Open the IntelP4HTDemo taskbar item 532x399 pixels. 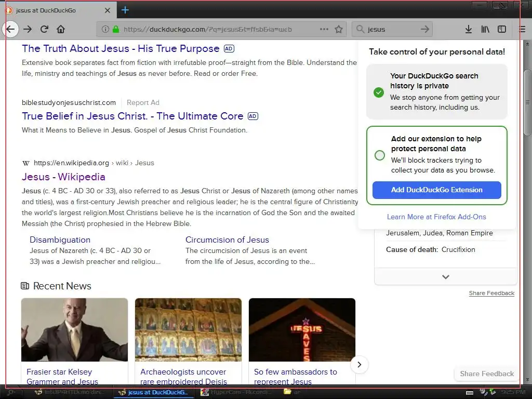coord(71,392)
